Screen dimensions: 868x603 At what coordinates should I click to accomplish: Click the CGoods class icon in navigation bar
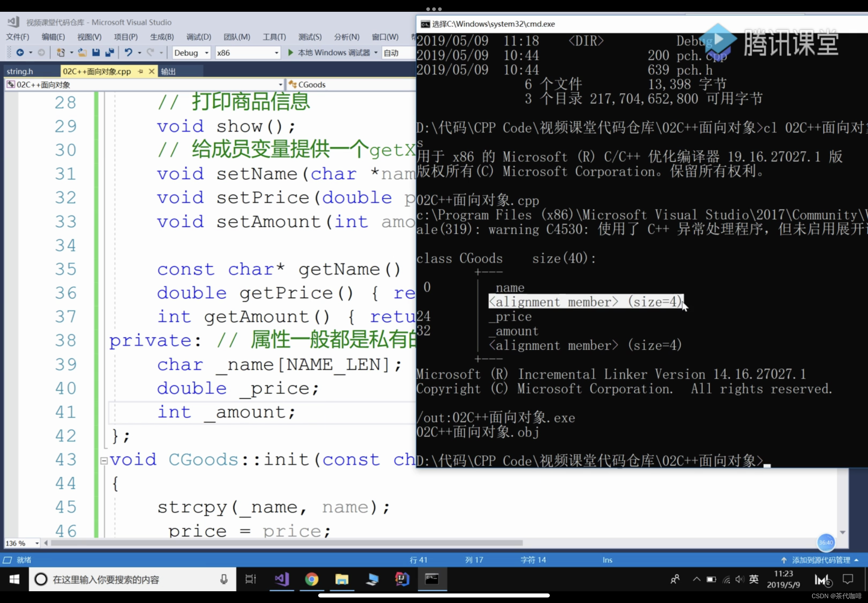pos(292,84)
